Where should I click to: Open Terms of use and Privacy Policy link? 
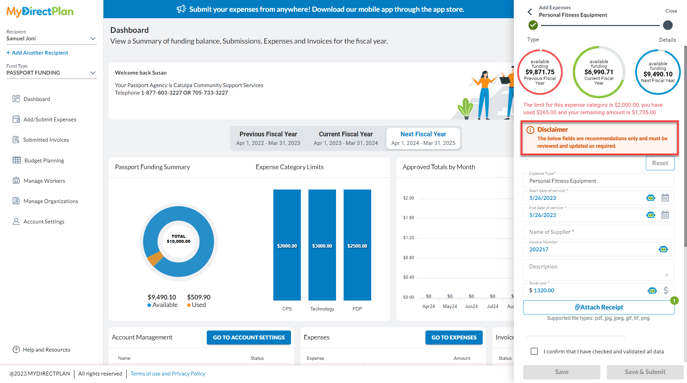[x=168, y=373]
